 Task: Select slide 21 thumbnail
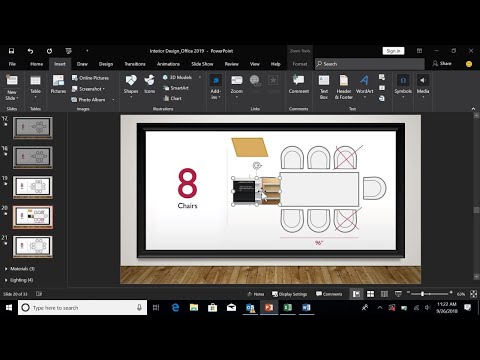tap(33, 246)
